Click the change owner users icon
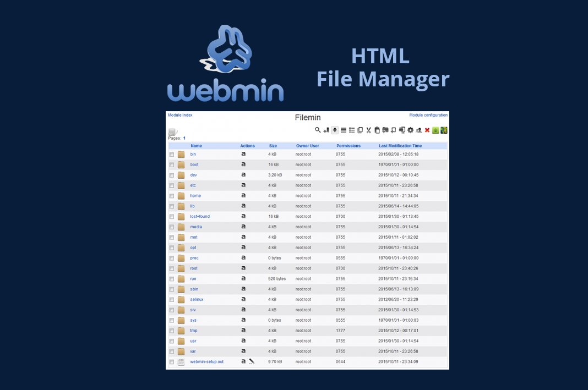 tap(420, 130)
